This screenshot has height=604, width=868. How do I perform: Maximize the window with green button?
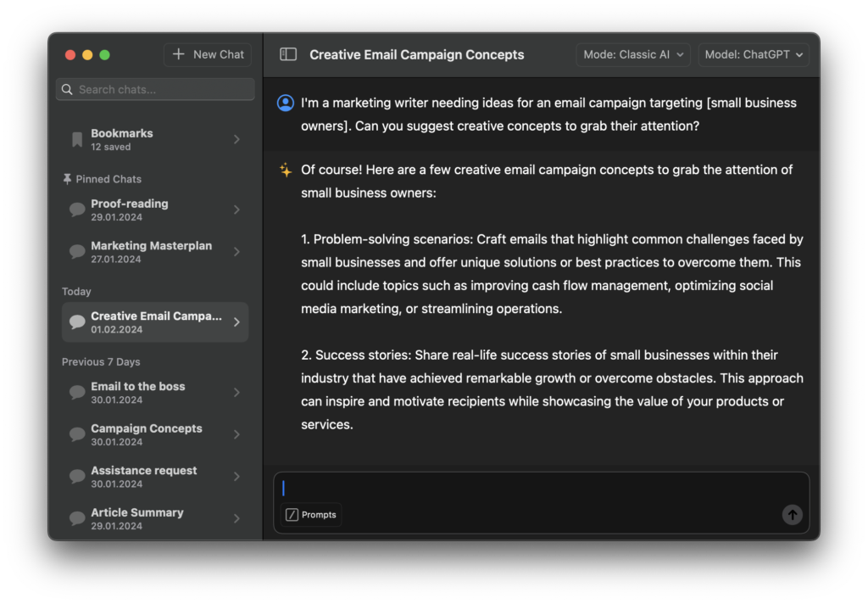tap(104, 55)
